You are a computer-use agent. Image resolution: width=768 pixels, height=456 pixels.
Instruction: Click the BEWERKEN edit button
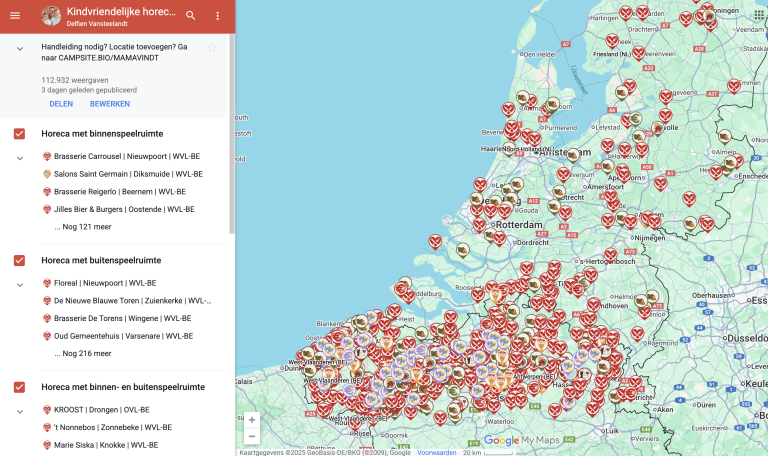coord(110,104)
